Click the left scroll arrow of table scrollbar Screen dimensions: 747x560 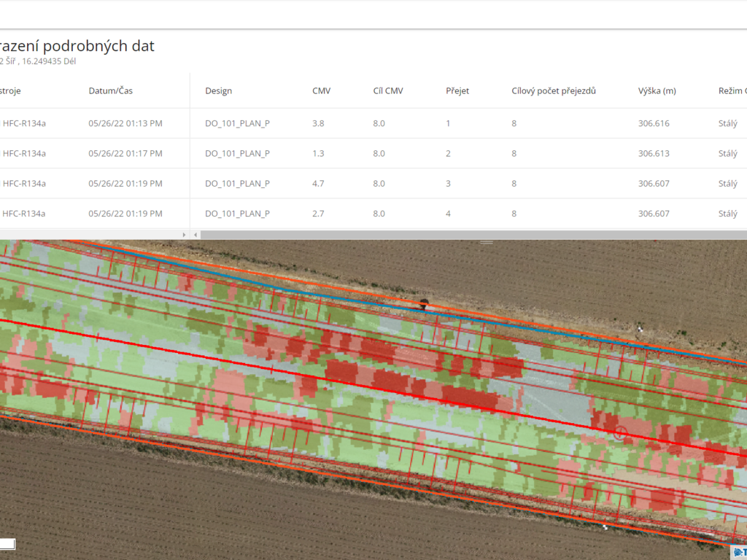[196, 235]
